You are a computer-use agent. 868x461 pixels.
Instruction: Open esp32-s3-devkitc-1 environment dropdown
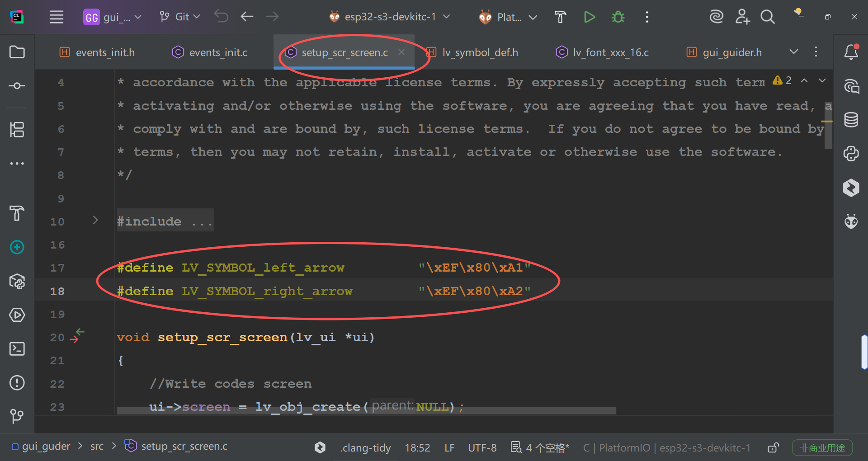point(390,17)
